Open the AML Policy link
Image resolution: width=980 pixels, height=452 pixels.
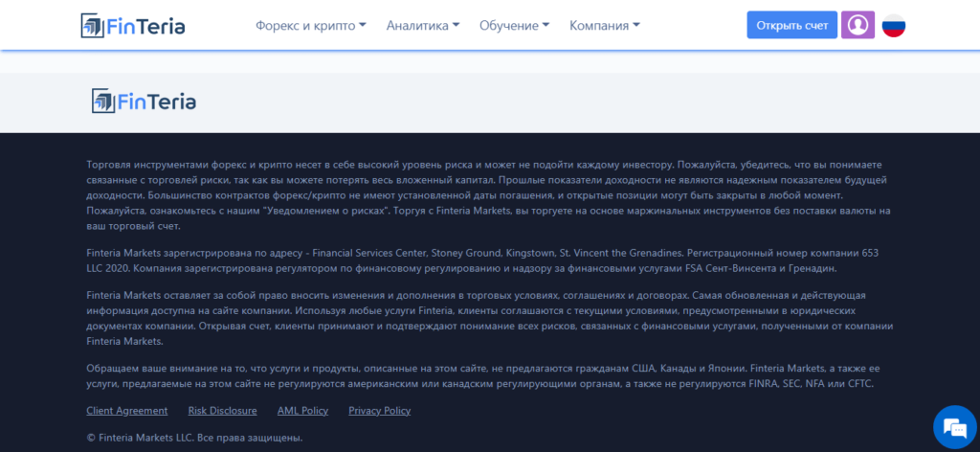pos(302,411)
